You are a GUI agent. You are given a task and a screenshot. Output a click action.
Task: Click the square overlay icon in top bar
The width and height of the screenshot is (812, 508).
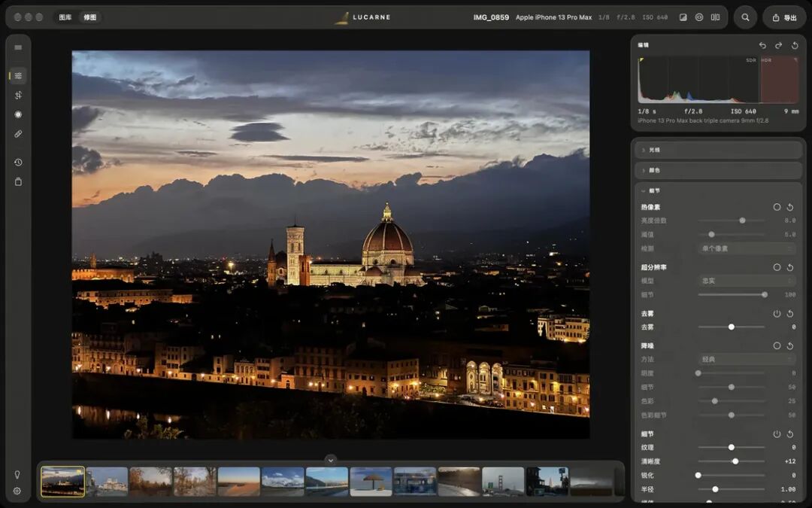(683, 17)
